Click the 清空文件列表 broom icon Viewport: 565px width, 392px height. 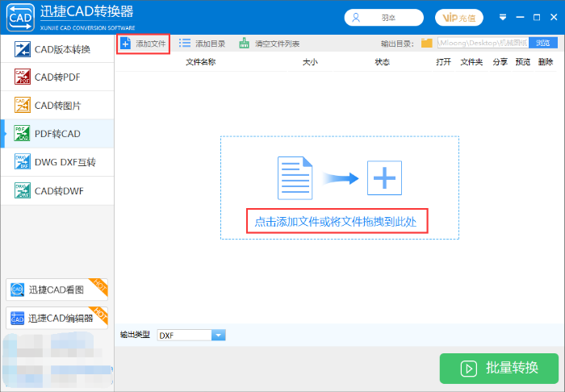coord(245,44)
